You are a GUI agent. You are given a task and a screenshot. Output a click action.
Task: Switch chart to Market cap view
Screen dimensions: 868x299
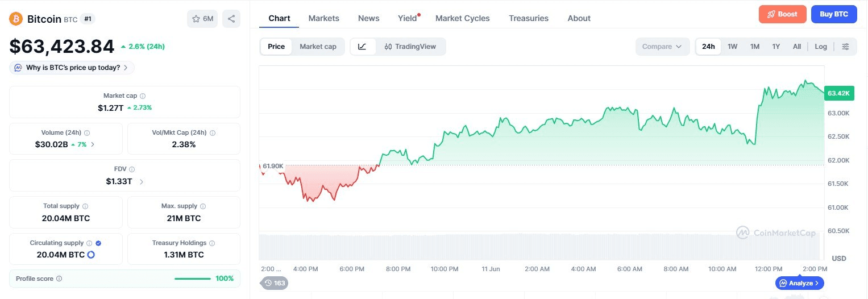(318, 47)
